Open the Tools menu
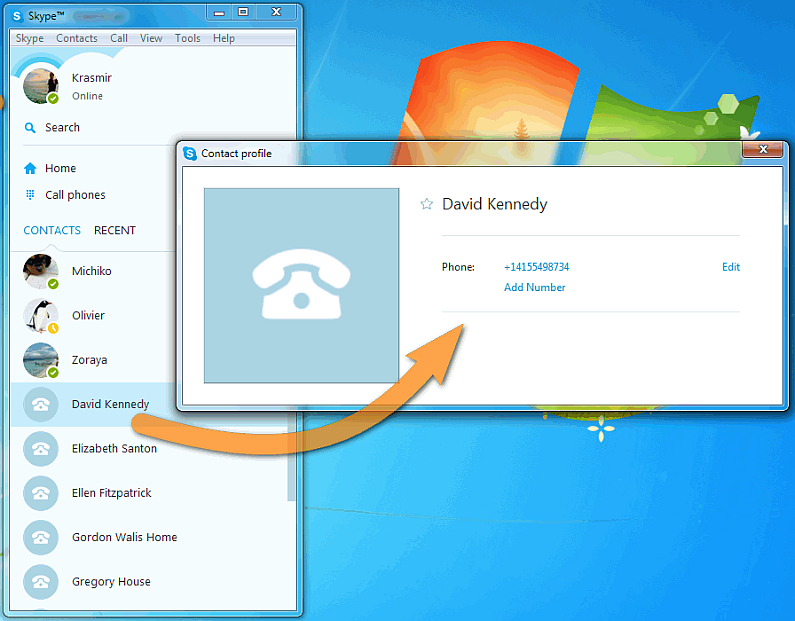The width and height of the screenshot is (795, 621). (x=188, y=39)
